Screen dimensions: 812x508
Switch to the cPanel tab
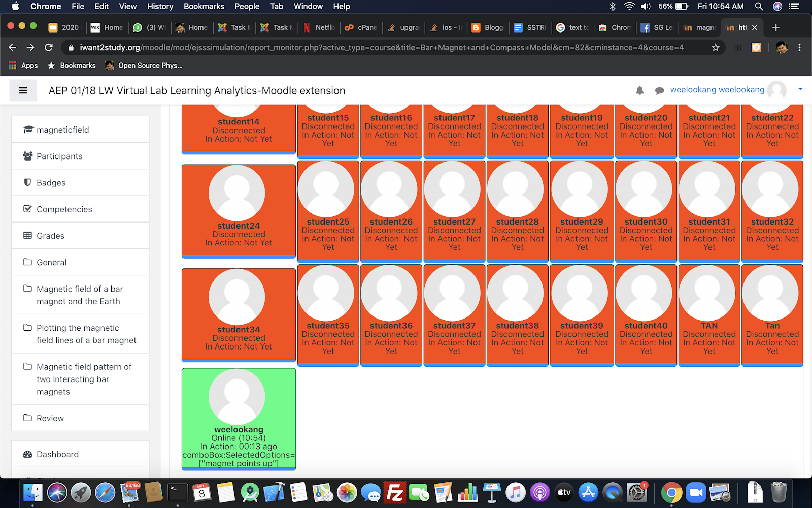361,27
